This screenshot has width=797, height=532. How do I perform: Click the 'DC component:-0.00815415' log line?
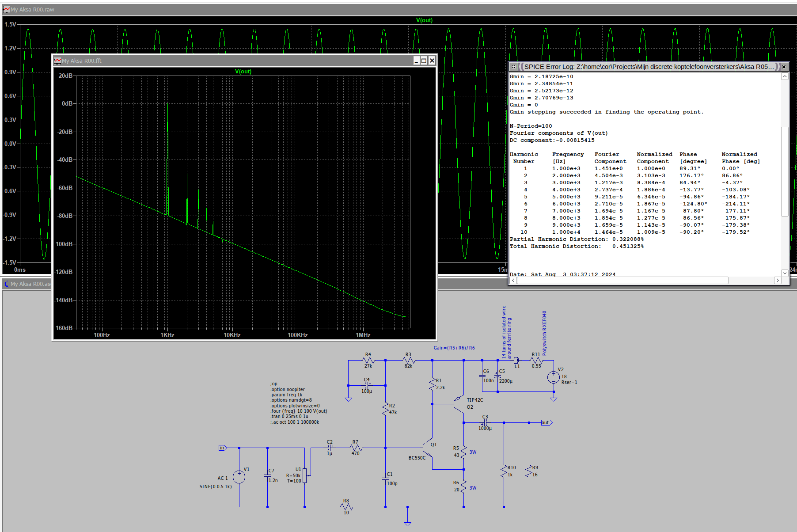552,140
